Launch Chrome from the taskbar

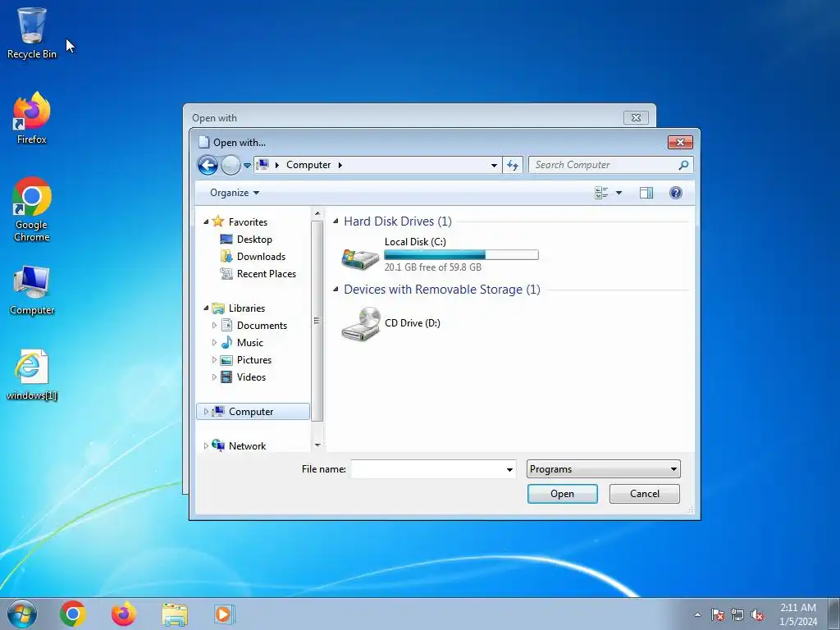point(73,614)
